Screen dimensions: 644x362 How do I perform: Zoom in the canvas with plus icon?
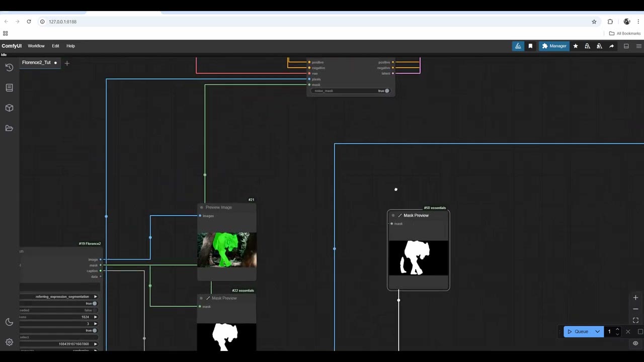(x=635, y=298)
